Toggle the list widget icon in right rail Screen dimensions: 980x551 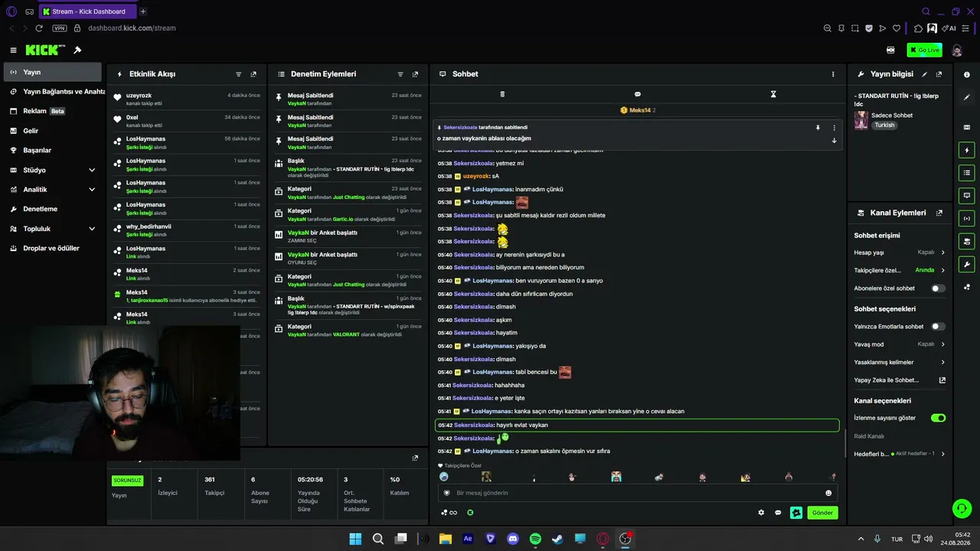967,174
